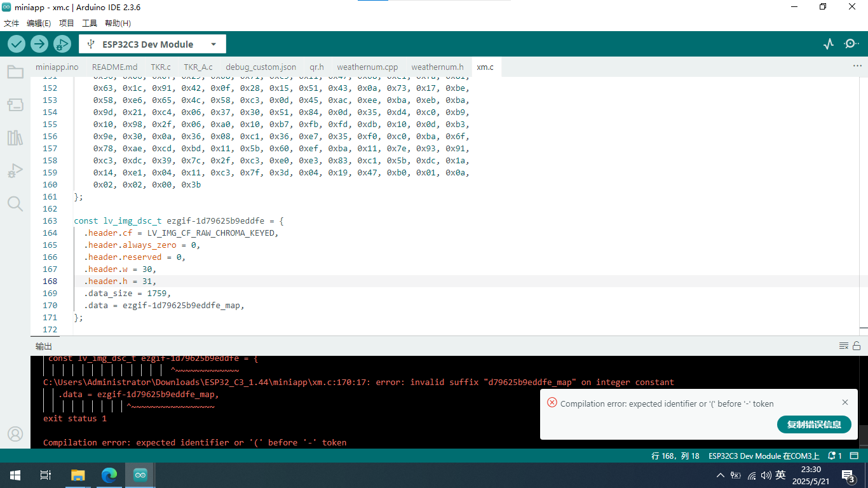Open the Search sidebar panel
The image size is (868, 488).
tap(15, 203)
